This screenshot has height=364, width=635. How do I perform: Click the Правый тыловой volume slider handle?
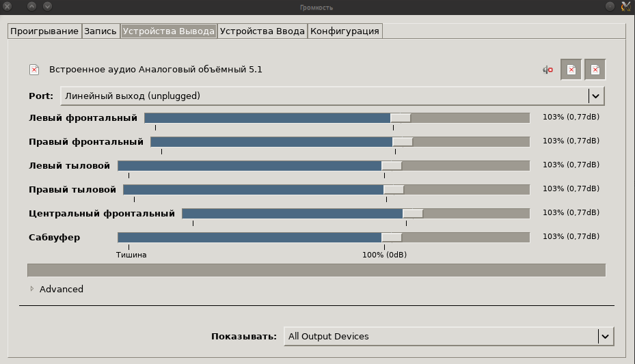point(394,189)
